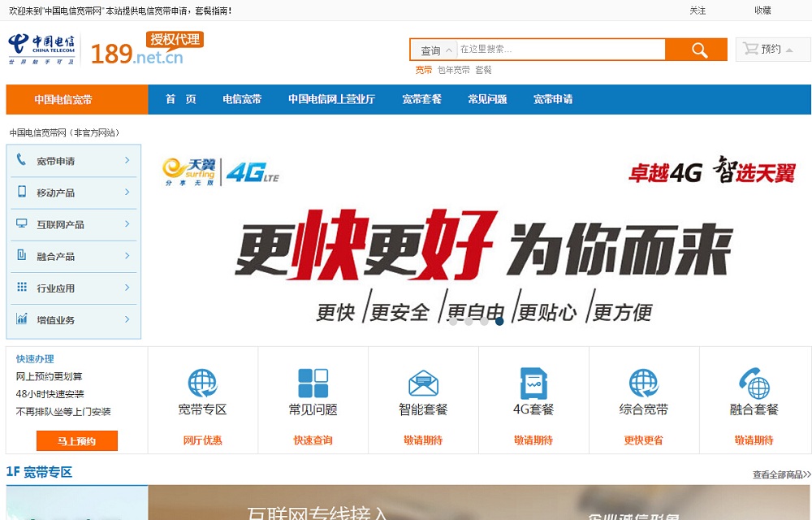This screenshot has width=812, height=520.
Task: Click 敬请期待 under 4G套餐
Action: coord(533,440)
